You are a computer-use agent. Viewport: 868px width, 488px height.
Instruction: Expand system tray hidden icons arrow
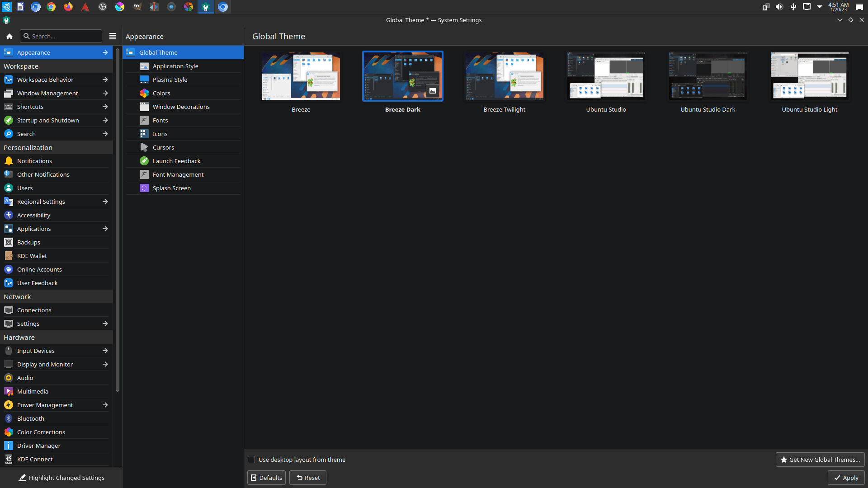point(820,7)
